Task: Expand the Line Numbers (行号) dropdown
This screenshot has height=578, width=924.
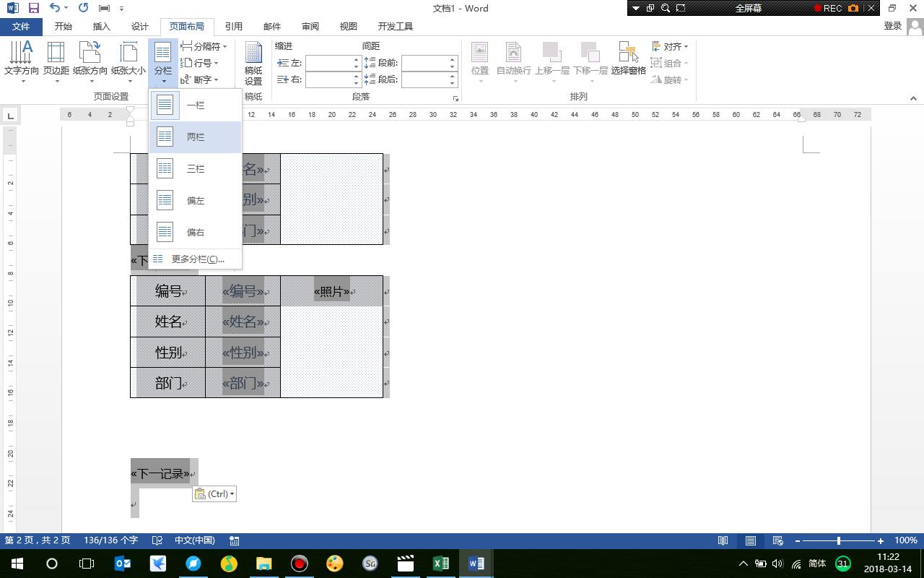Action: point(200,63)
